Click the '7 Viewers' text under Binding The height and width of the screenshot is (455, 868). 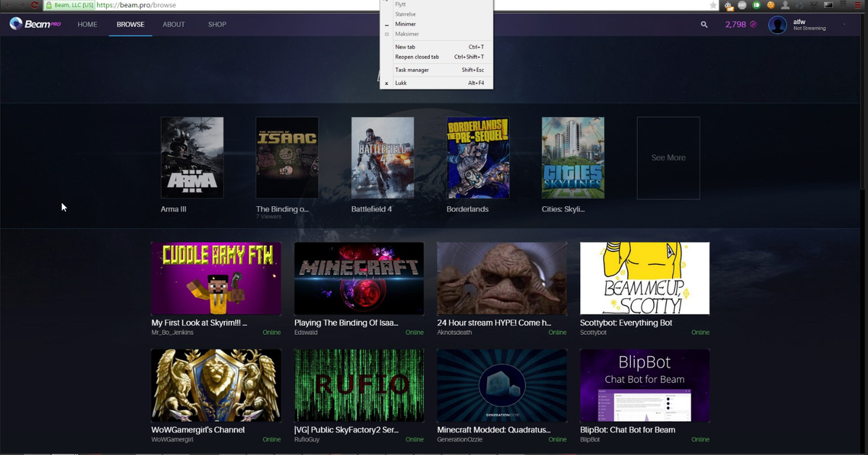(268, 217)
